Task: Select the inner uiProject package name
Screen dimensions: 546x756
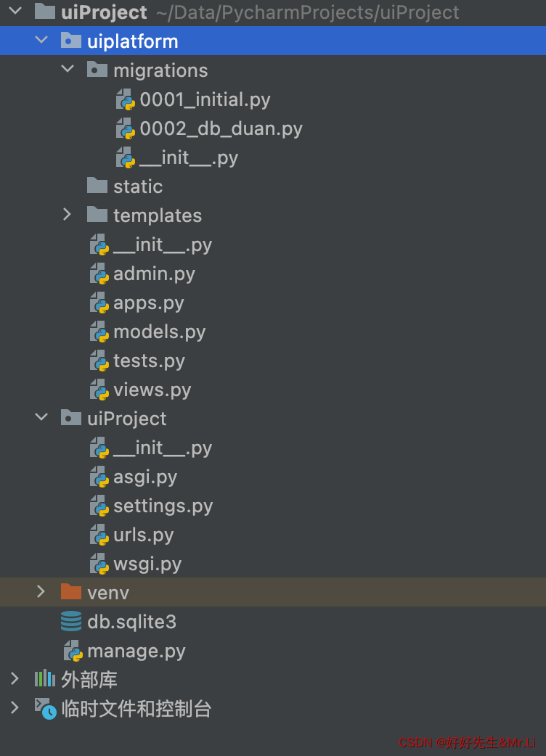Action: point(127,419)
